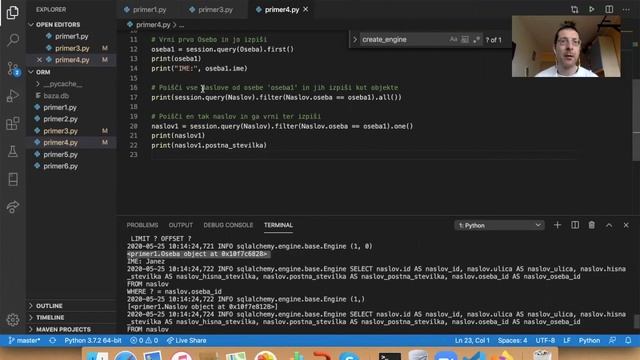Image resolution: width=640 pixels, height=360 pixels.
Task: Select the Terminal panel tab
Action: click(x=278, y=225)
